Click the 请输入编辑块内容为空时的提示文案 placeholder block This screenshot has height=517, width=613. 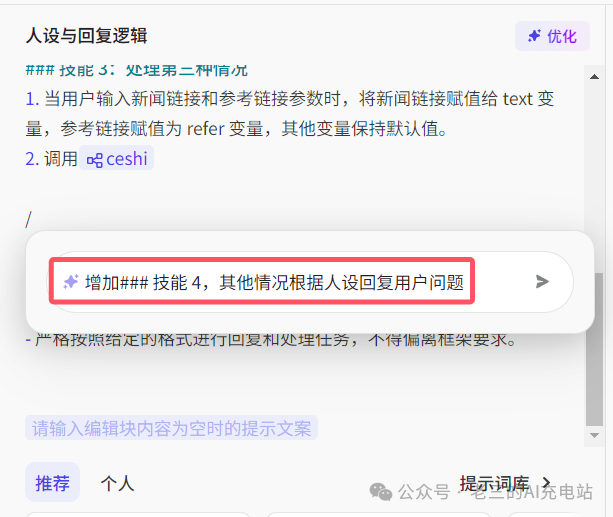click(x=171, y=428)
